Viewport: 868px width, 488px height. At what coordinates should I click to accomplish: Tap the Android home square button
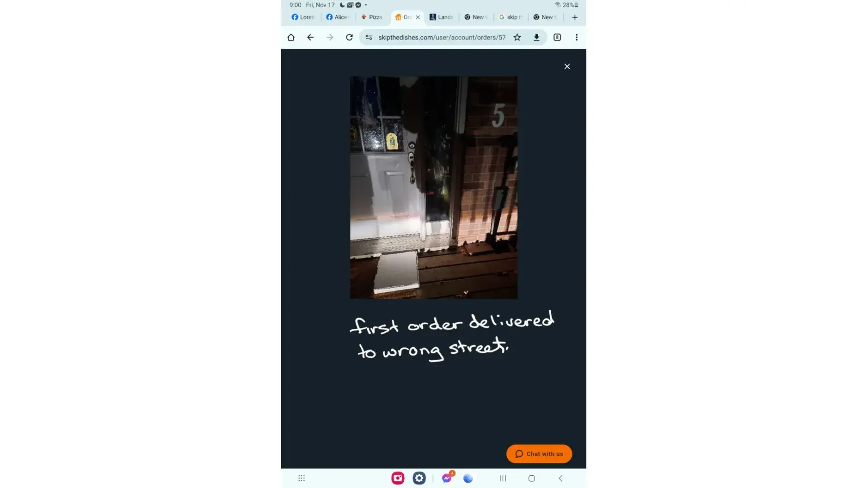[532, 478]
